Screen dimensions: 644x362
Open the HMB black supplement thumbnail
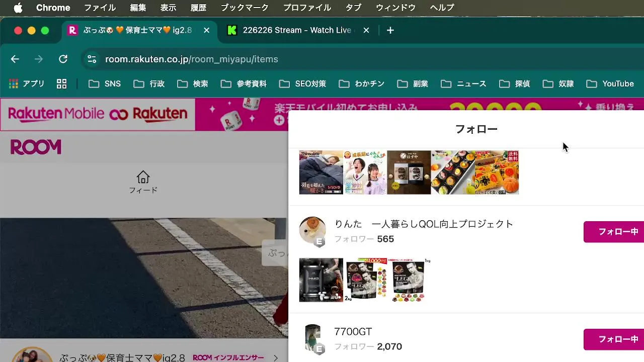(321, 280)
